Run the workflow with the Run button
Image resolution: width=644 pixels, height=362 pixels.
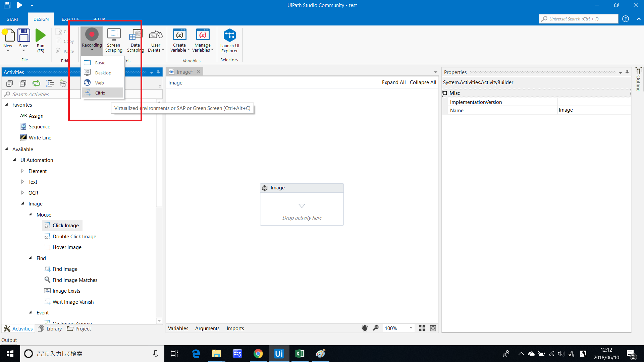click(x=41, y=39)
